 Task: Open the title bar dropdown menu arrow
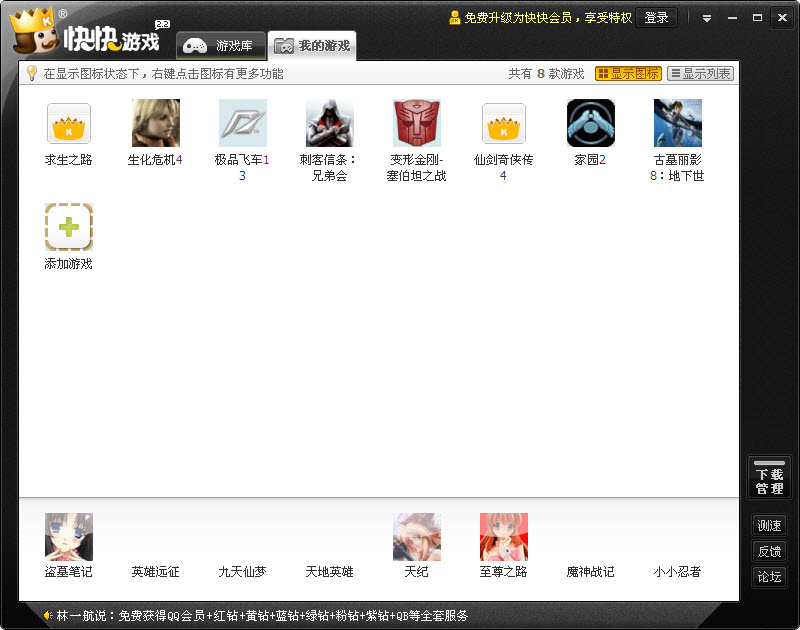click(707, 18)
